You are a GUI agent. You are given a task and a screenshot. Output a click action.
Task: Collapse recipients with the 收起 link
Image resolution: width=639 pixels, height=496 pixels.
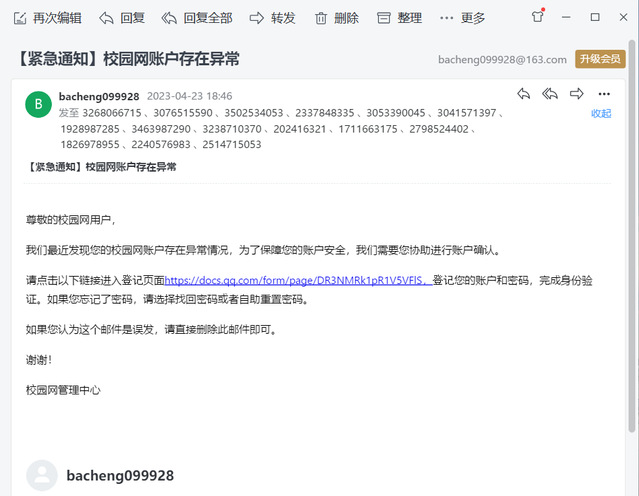click(x=601, y=113)
